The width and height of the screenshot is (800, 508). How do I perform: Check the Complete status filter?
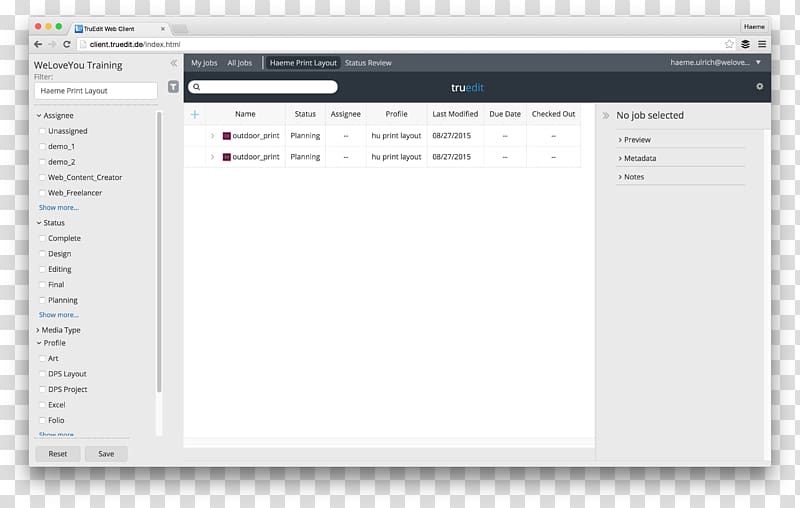42,238
